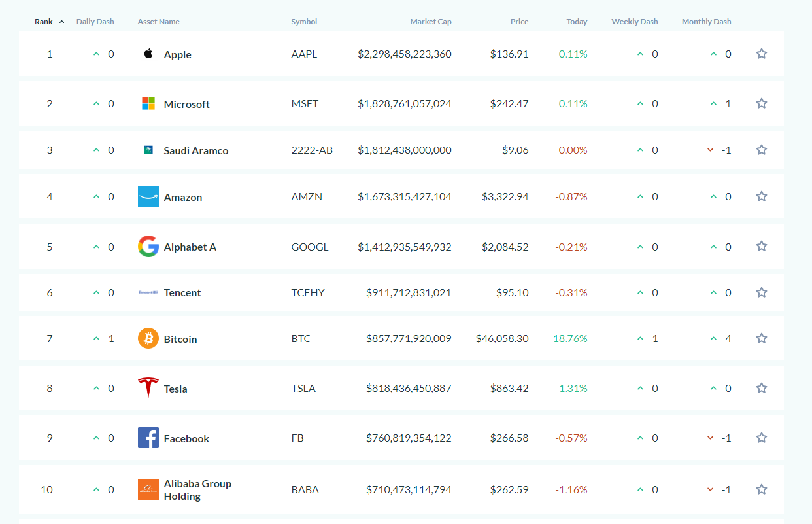Star Saudi Aramco as a favorite
The width and height of the screenshot is (812, 524).
(x=762, y=150)
